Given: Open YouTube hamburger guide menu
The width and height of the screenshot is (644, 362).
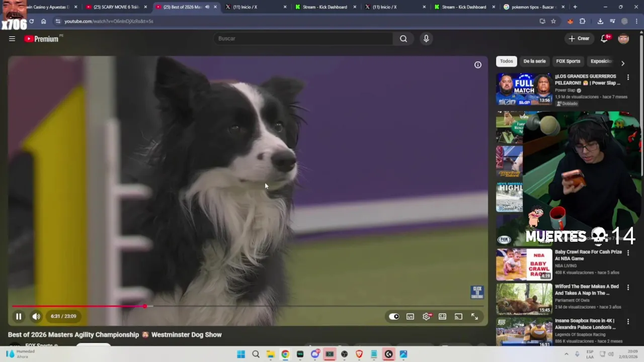Looking at the screenshot, I should click(x=12, y=39).
